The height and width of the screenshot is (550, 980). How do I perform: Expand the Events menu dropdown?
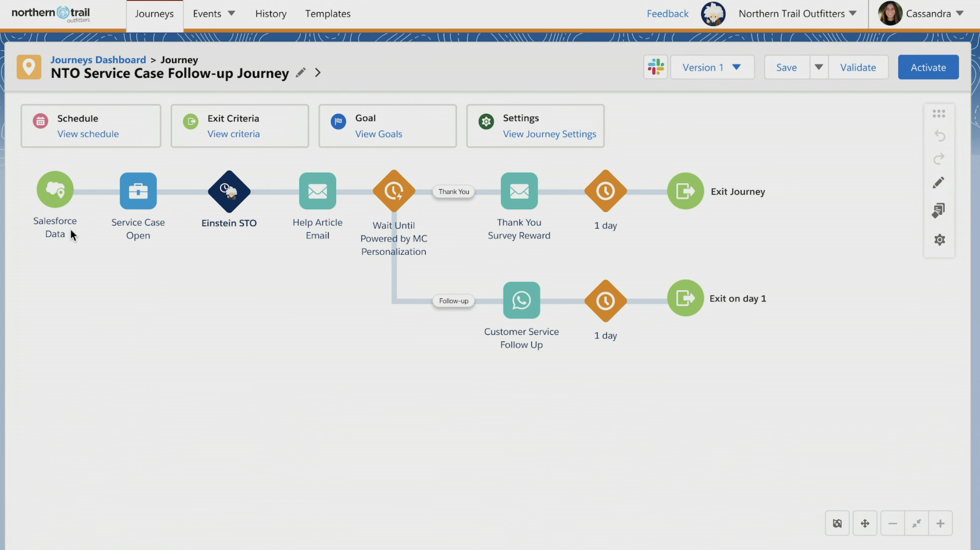[214, 13]
